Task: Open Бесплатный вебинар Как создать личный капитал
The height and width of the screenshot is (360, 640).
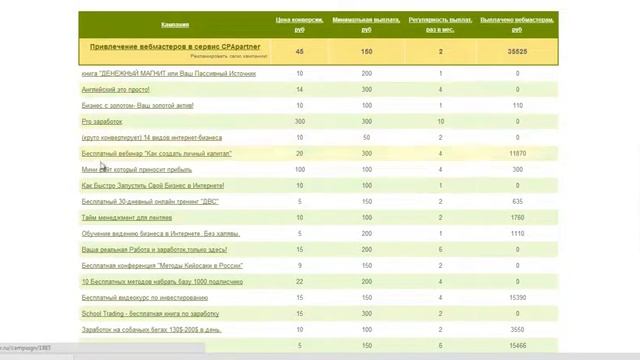Action: point(157,154)
